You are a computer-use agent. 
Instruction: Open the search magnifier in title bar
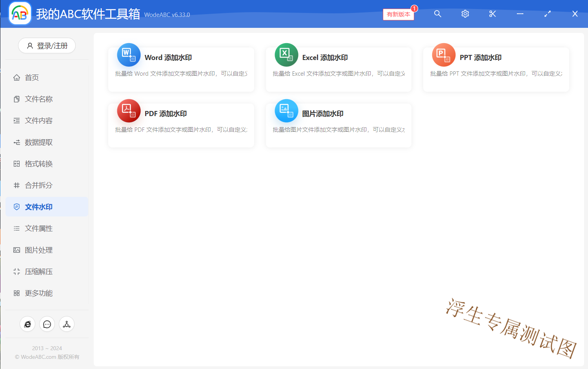(x=438, y=14)
